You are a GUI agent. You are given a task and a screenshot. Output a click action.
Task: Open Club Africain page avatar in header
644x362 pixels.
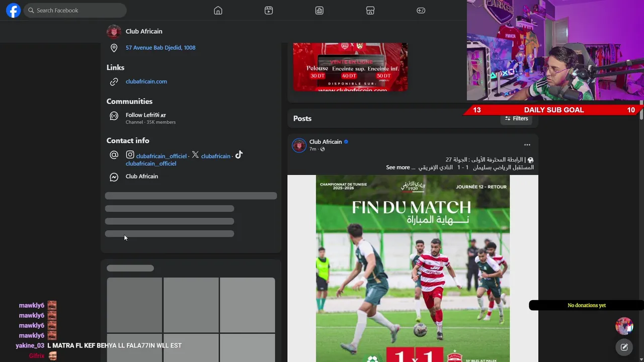pos(114,31)
